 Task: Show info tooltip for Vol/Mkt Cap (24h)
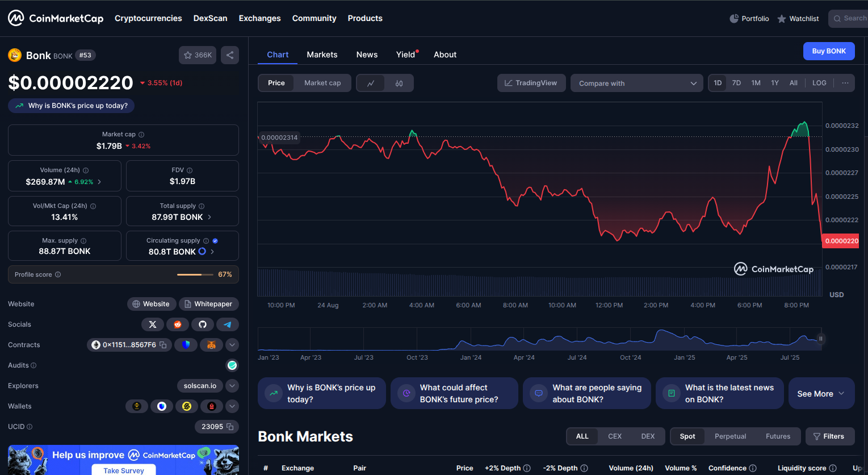tap(93, 206)
